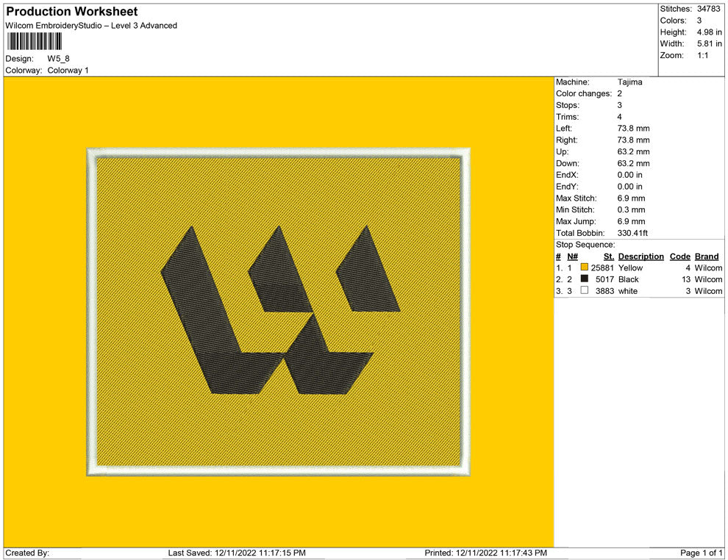This screenshot has width=728, height=560.
Task: Click the Brand column header
Action: [706, 256]
